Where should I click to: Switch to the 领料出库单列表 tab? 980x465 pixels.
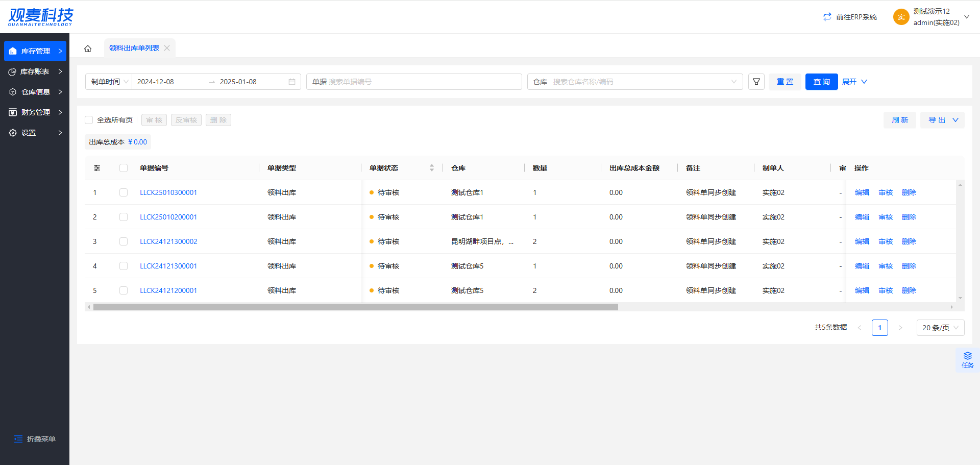134,48
